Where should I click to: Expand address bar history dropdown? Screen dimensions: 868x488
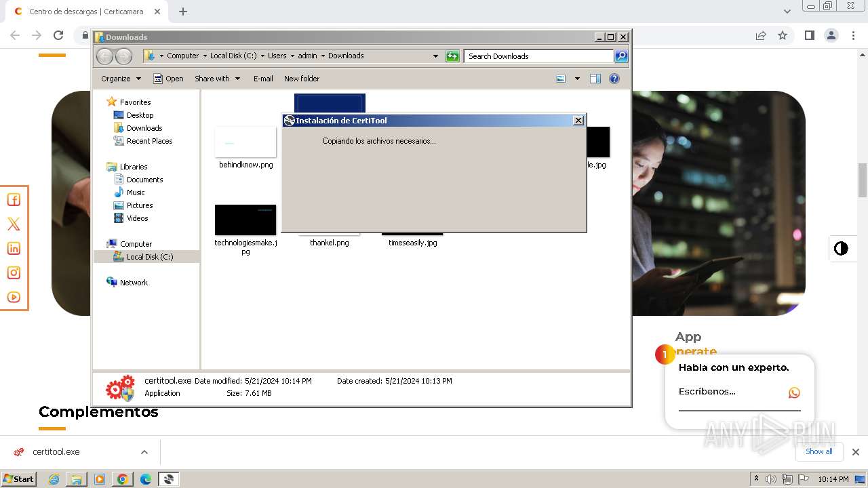pyautogui.click(x=435, y=56)
